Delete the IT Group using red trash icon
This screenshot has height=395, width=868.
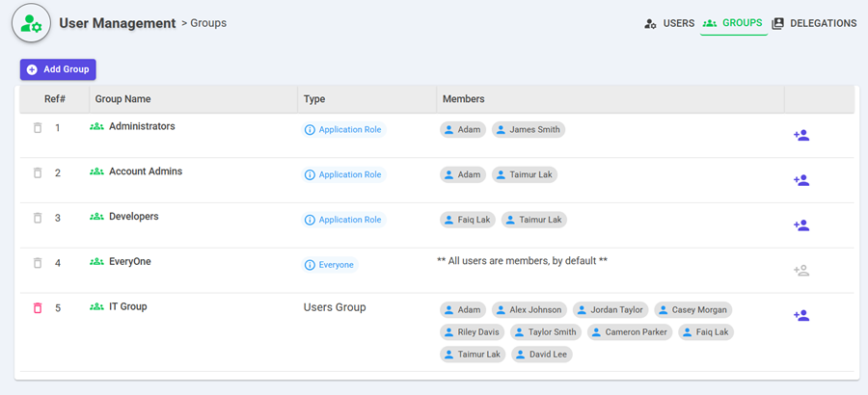click(38, 308)
